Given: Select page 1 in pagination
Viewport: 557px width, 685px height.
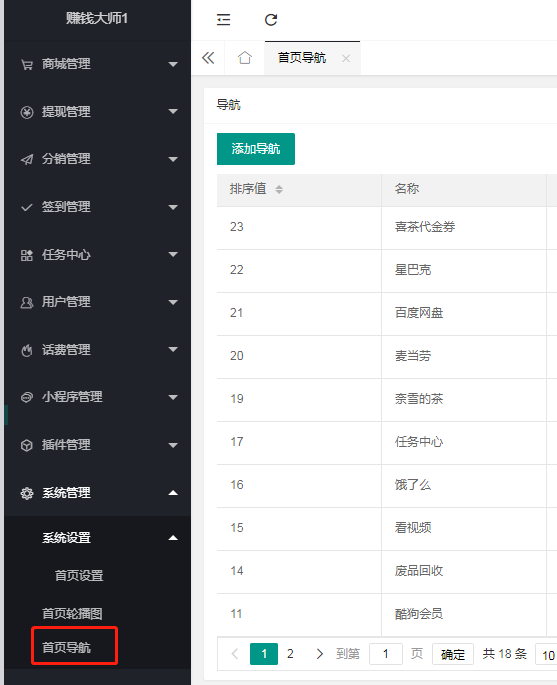Looking at the screenshot, I should [264, 654].
